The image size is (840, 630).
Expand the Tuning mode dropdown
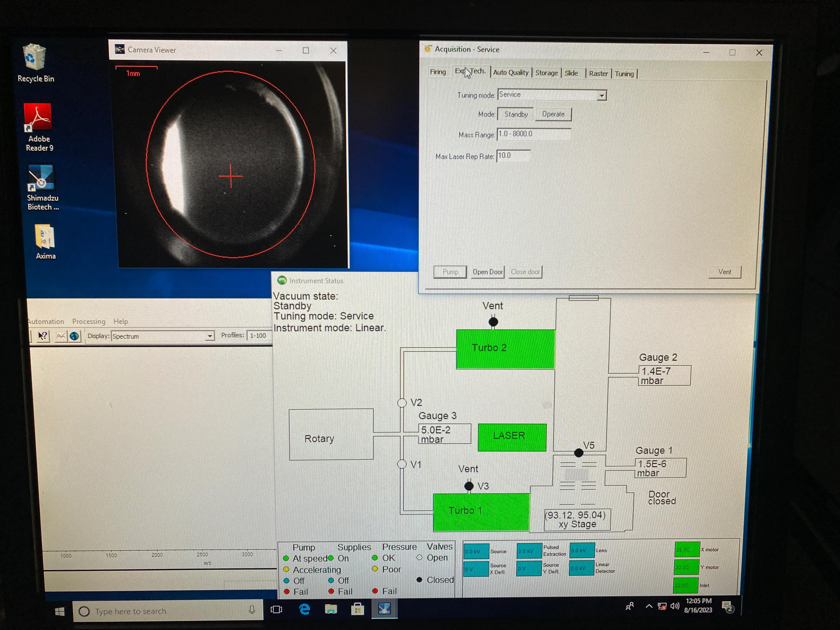[601, 95]
